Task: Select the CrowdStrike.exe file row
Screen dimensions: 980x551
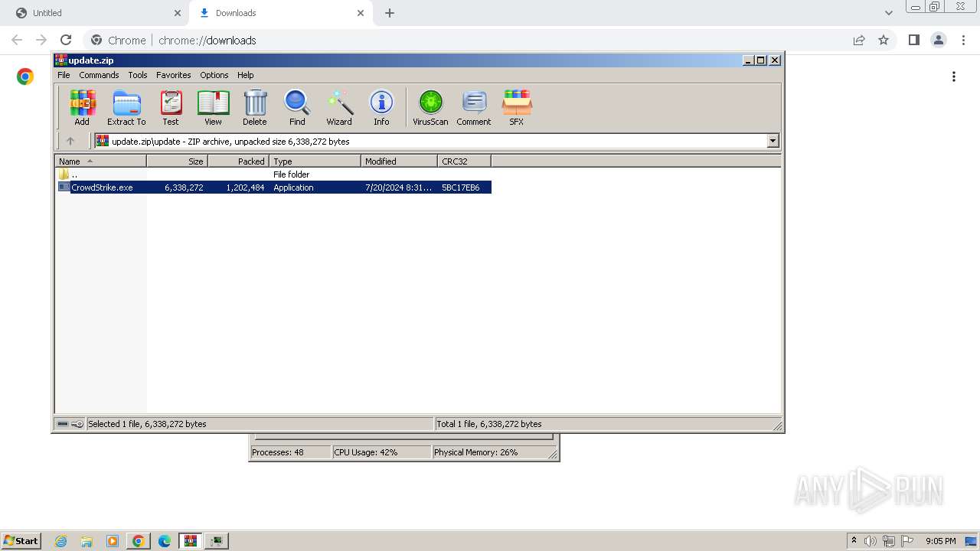Action: (x=274, y=187)
